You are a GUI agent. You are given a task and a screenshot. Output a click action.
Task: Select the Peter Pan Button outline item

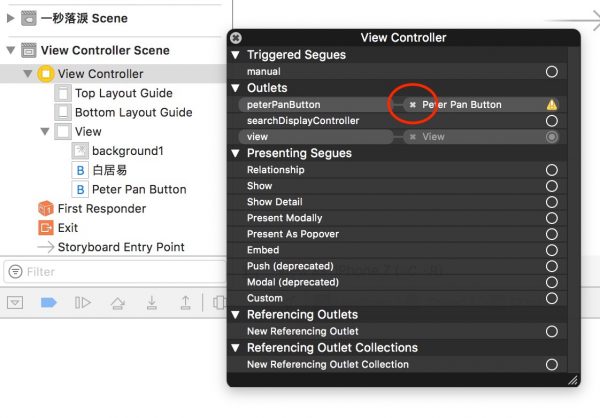(139, 189)
